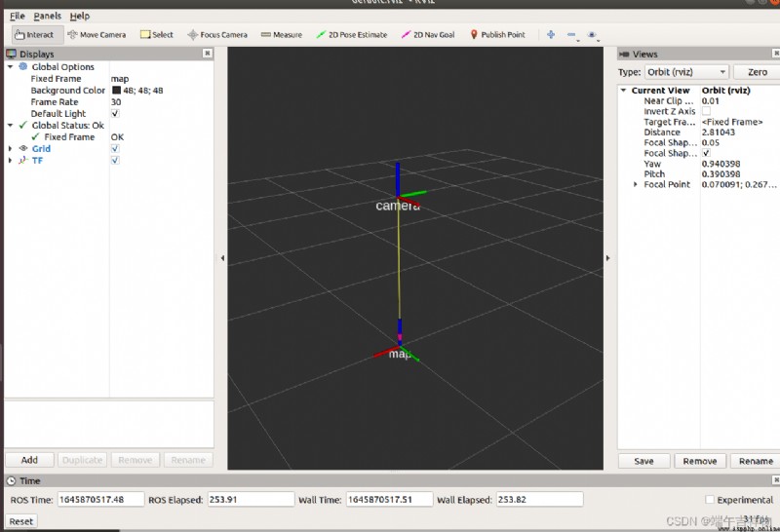The height and width of the screenshot is (532, 780).
Task: Enable the Experimental checkbox
Action: [710, 499]
